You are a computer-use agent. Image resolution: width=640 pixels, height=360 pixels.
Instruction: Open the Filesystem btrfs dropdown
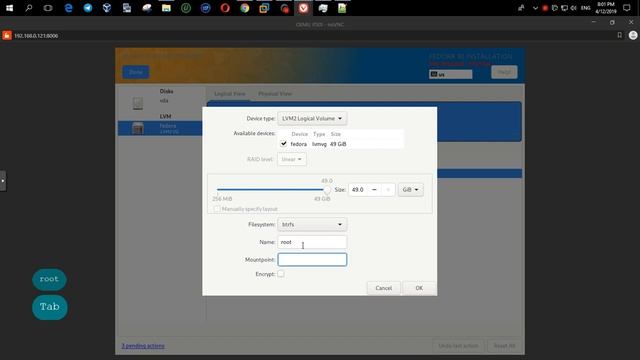click(x=312, y=224)
